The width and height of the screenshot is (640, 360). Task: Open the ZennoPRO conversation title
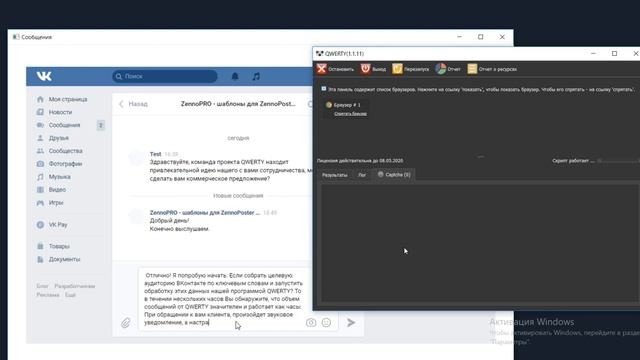pyautogui.click(x=238, y=104)
